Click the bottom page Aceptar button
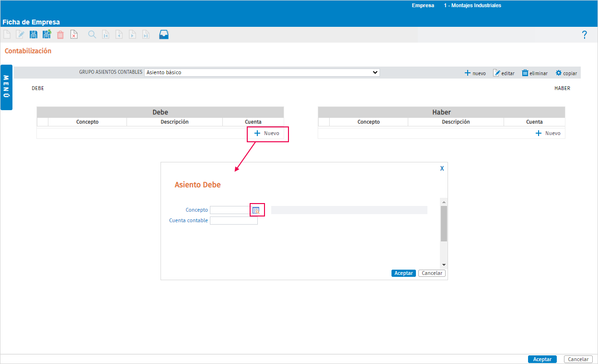The width and height of the screenshot is (598, 364). (x=542, y=359)
